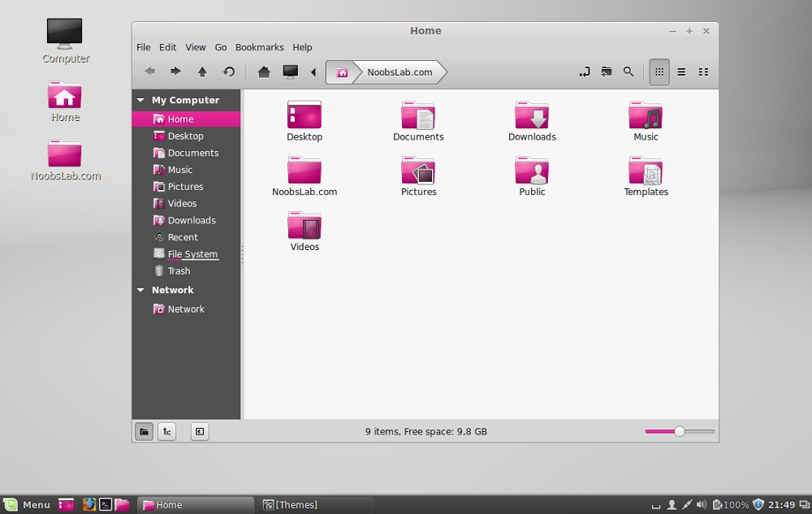Viewport: 812px width, 514px height.
Task: Select the Videos folder icon
Action: [x=304, y=225]
